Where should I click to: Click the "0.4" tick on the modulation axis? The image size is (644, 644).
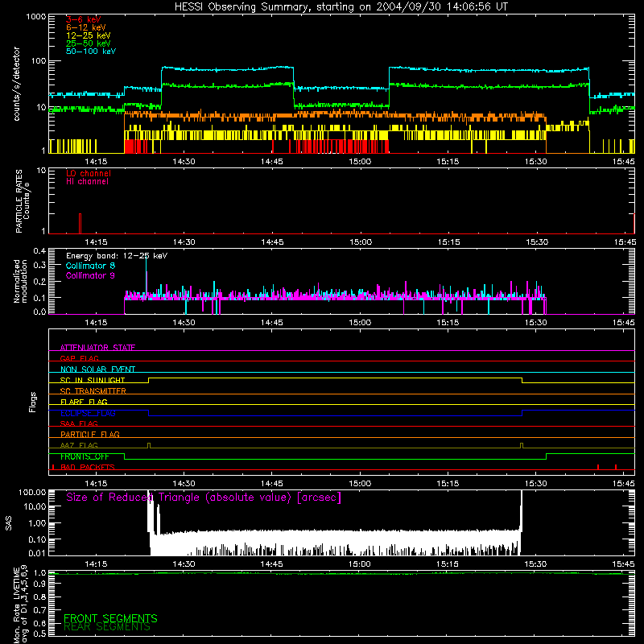(x=39, y=251)
